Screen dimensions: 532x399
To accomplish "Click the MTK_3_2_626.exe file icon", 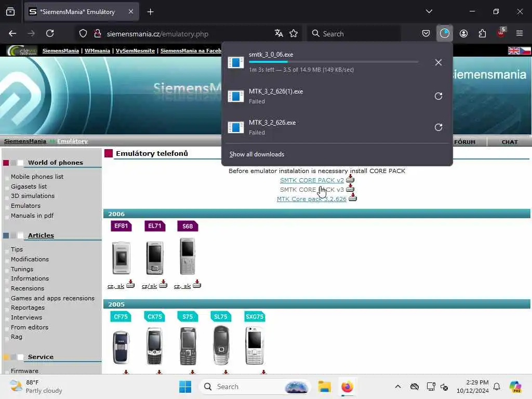I will coord(236,127).
